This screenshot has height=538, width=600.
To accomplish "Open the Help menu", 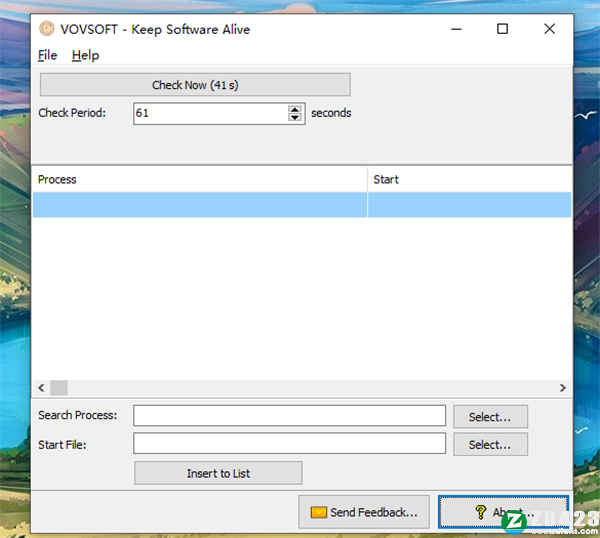I will pyautogui.click(x=85, y=55).
